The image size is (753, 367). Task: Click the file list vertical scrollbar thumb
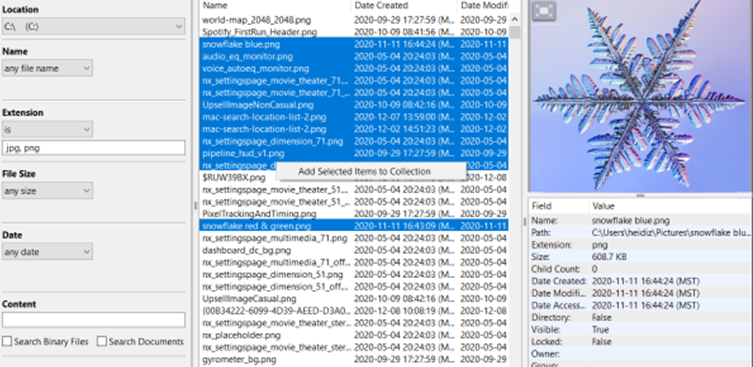pyautogui.click(x=515, y=33)
